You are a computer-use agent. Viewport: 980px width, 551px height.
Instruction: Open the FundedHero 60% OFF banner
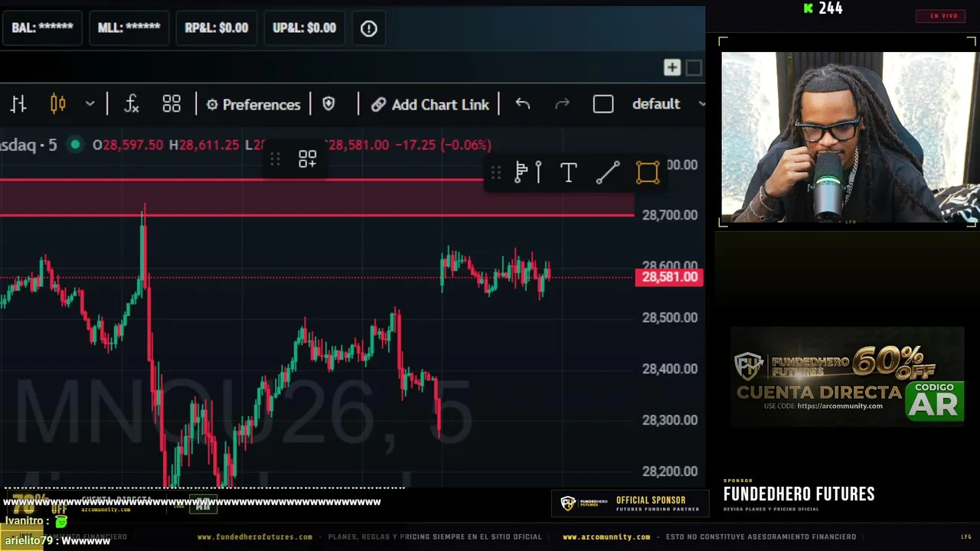click(x=847, y=377)
